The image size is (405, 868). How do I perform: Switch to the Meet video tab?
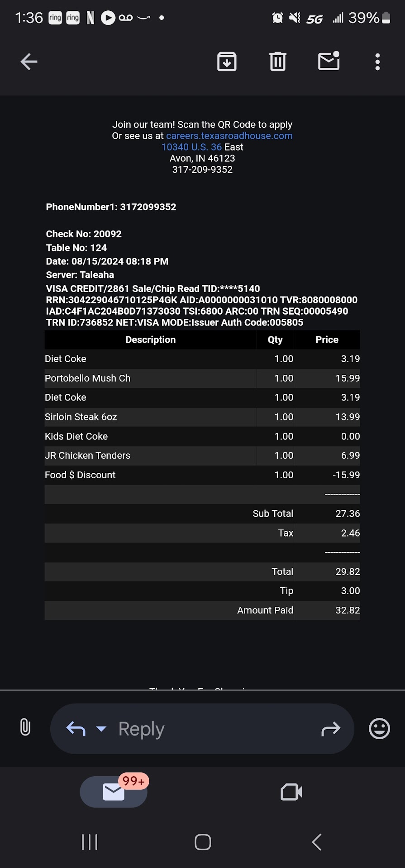(x=291, y=792)
